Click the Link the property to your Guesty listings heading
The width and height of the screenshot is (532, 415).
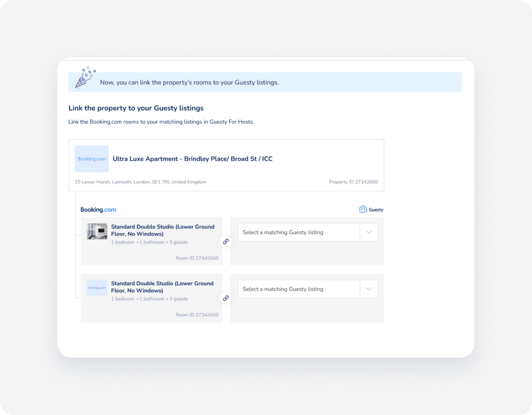coord(136,108)
